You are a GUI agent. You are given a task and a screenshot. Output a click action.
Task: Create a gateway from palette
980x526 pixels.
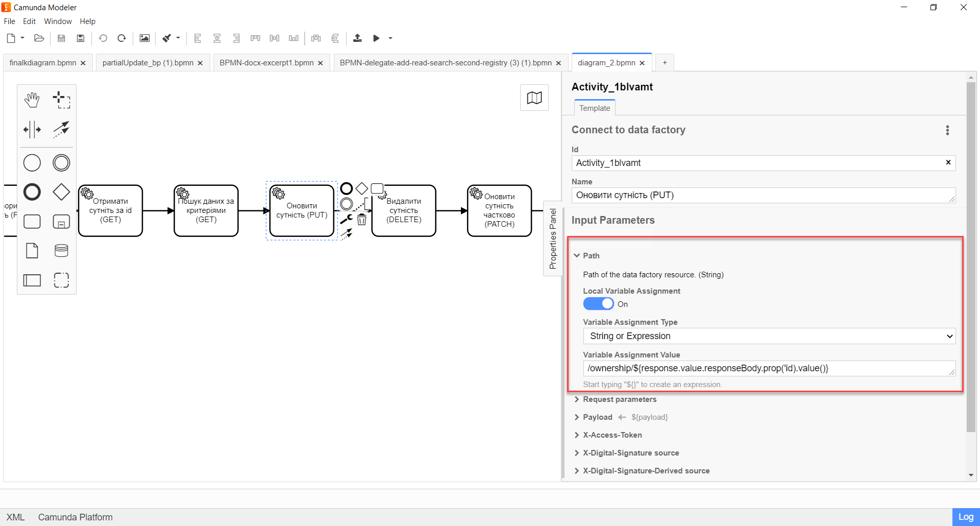pyautogui.click(x=61, y=192)
